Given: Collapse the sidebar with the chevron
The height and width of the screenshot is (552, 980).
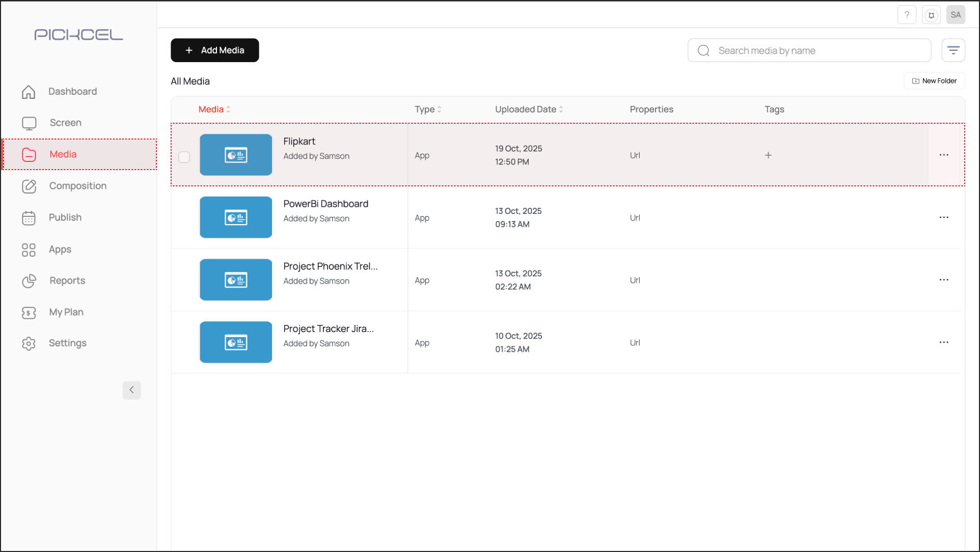Looking at the screenshot, I should 131,390.
